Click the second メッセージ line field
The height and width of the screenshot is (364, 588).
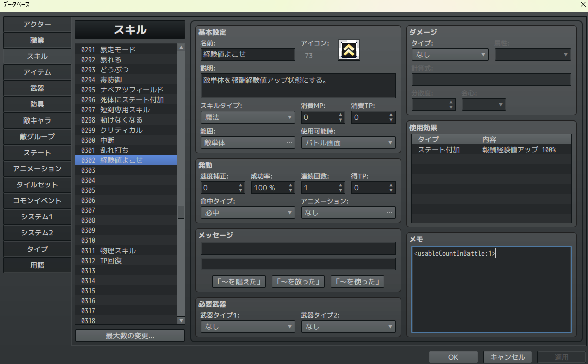[298, 264]
